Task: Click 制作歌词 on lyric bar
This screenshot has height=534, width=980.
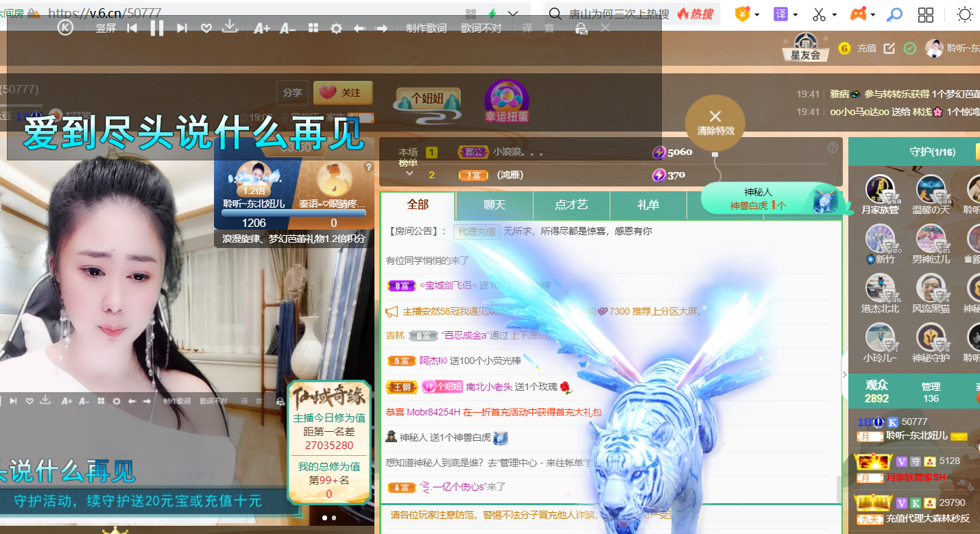Action: click(426, 28)
